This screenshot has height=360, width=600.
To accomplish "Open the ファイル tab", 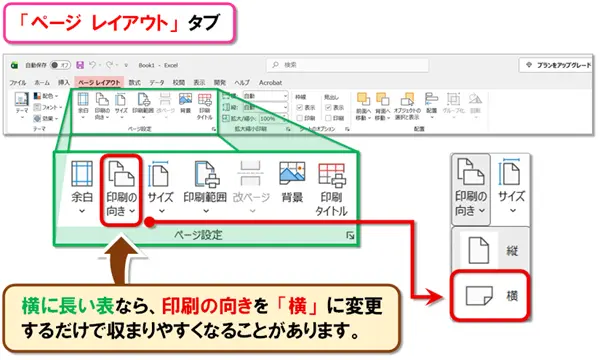I will pyautogui.click(x=18, y=83).
